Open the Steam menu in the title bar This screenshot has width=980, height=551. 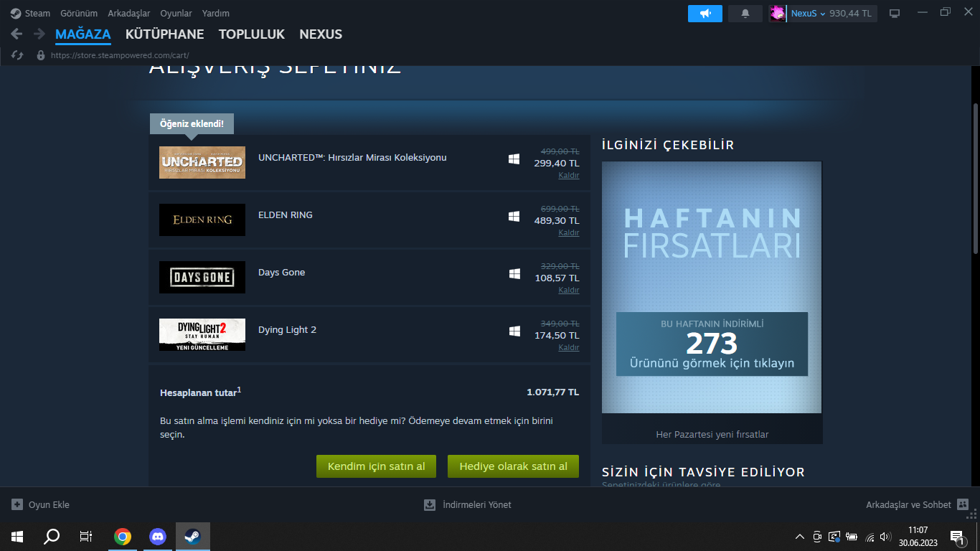31,13
